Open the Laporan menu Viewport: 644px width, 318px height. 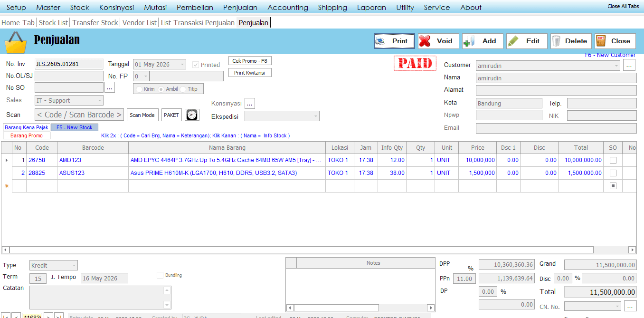click(371, 7)
